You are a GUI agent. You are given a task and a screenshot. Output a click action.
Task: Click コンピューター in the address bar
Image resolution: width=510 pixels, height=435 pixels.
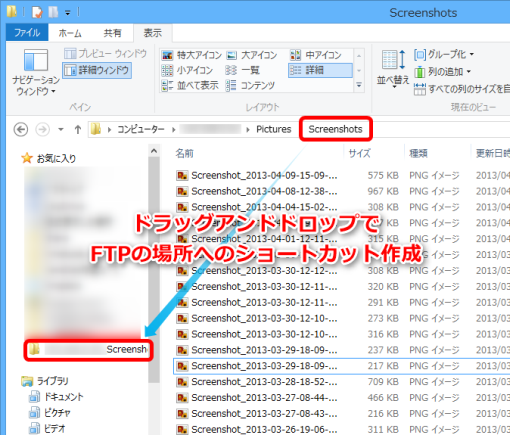[141, 129]
